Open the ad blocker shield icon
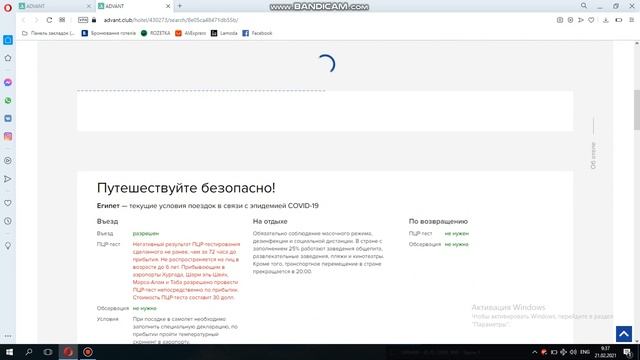Viewport: 640px width, 360px height. (x=570, y=20)
